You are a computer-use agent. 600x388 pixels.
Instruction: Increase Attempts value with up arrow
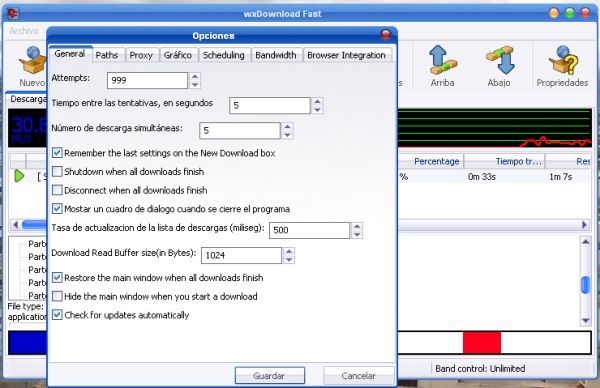coord(195,77)
